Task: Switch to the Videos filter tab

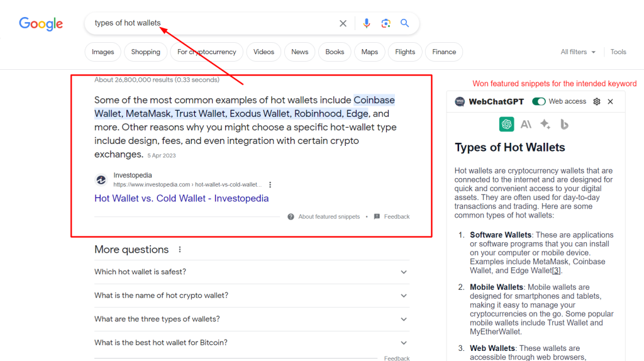Action: pyautogui.click(x=264, y=52)
